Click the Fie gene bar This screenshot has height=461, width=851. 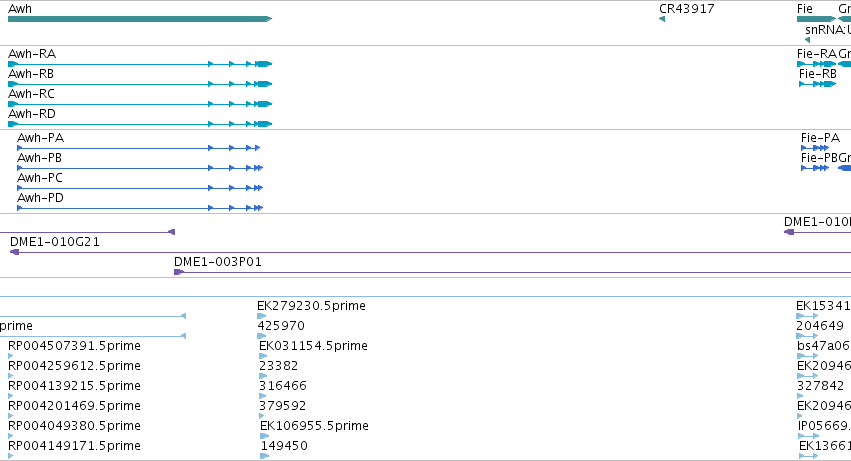816,19
